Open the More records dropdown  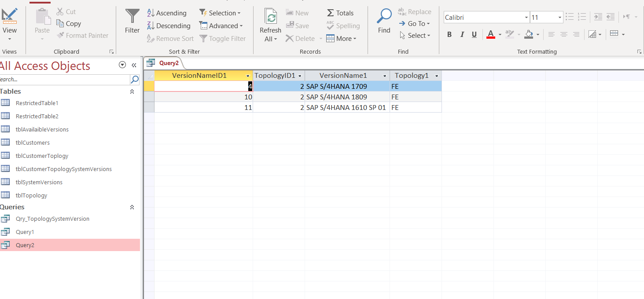pyautogui.click(x=341, y=39)
